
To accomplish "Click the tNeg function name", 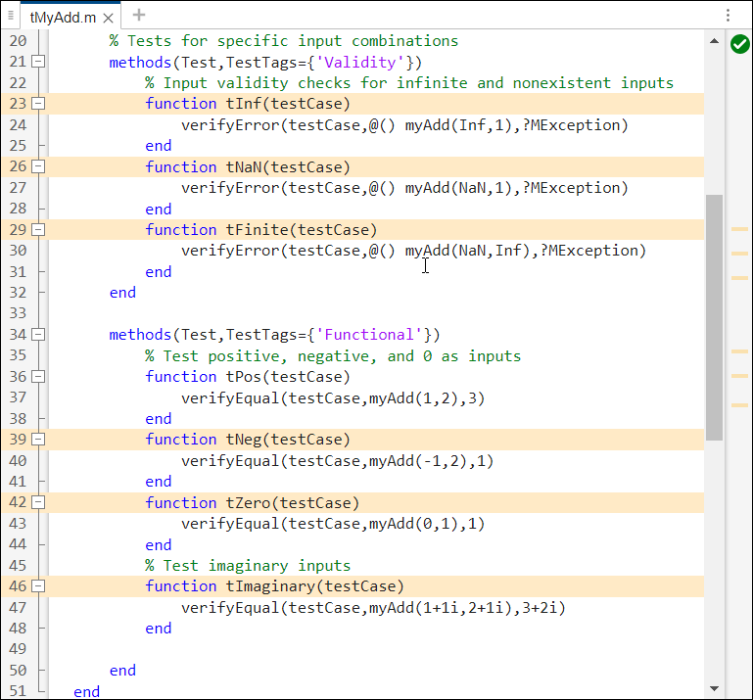I will point(244,440).
